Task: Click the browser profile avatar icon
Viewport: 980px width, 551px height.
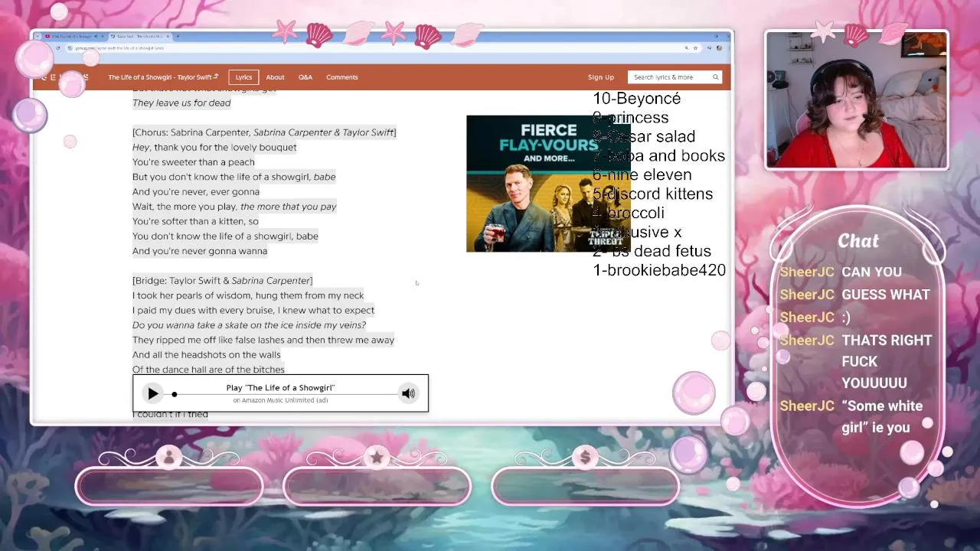Action: coord(720,48)
